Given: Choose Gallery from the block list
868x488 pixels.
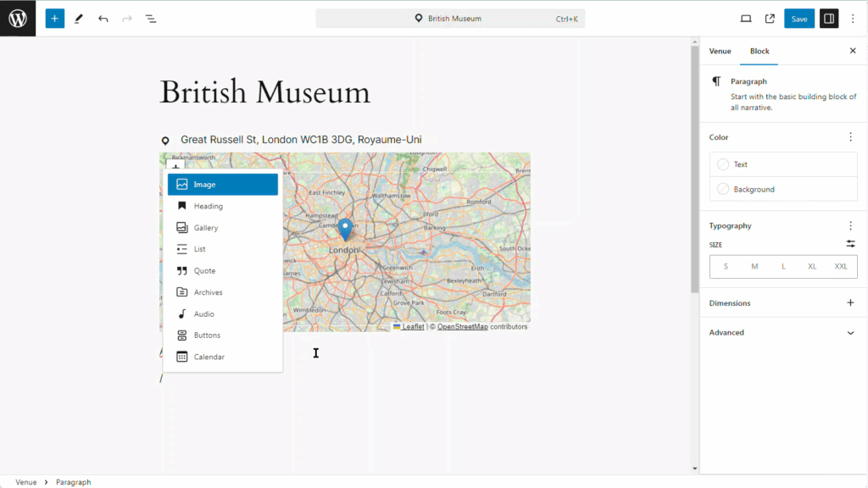Looking at the screenshot, I should pos(206,228).
